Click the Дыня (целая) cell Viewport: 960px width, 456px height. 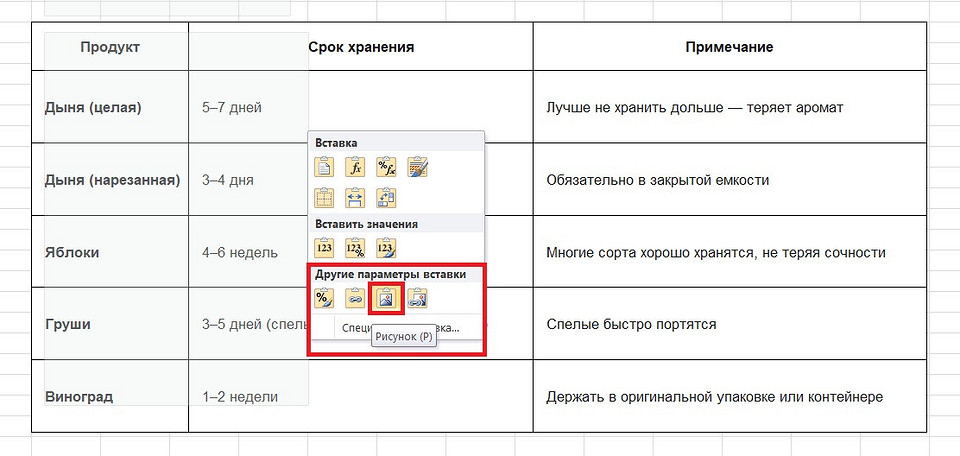pos(110,107)
